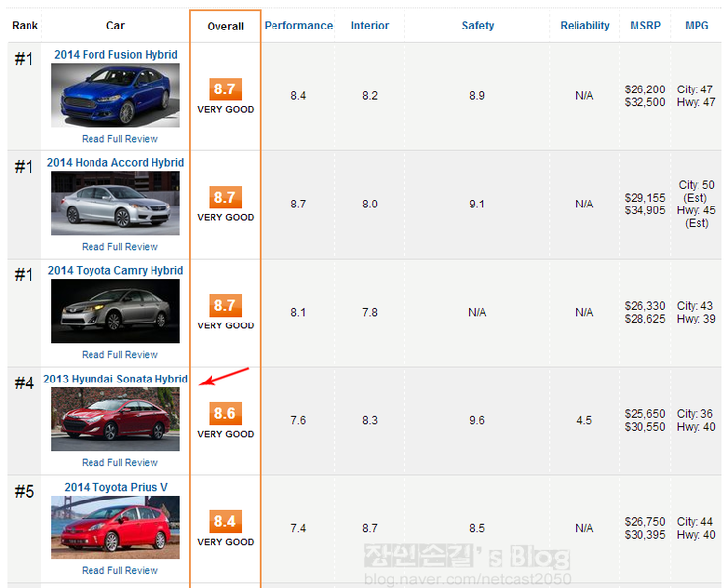Sort table by Interior column header
Image resolution: width=728 pixels, height=588 pixels.
370,26
